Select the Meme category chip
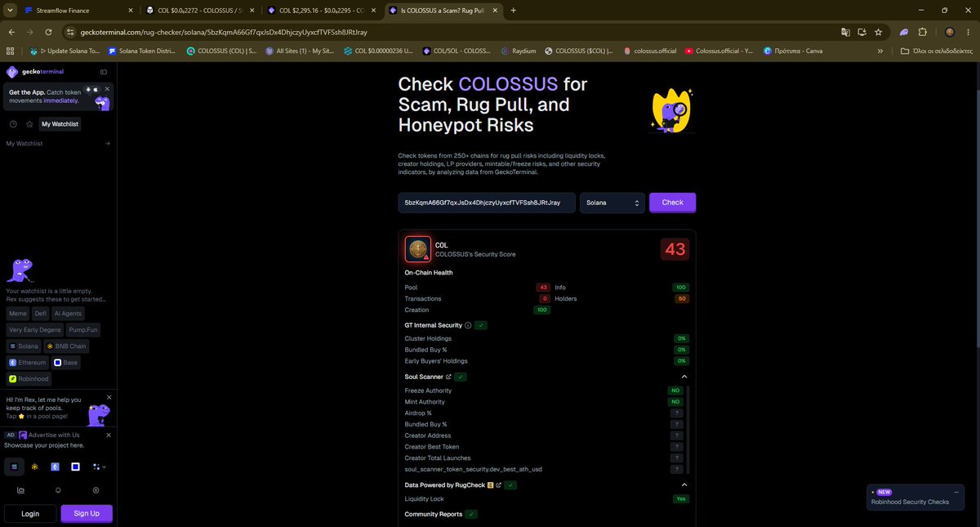 pos(18,314)
